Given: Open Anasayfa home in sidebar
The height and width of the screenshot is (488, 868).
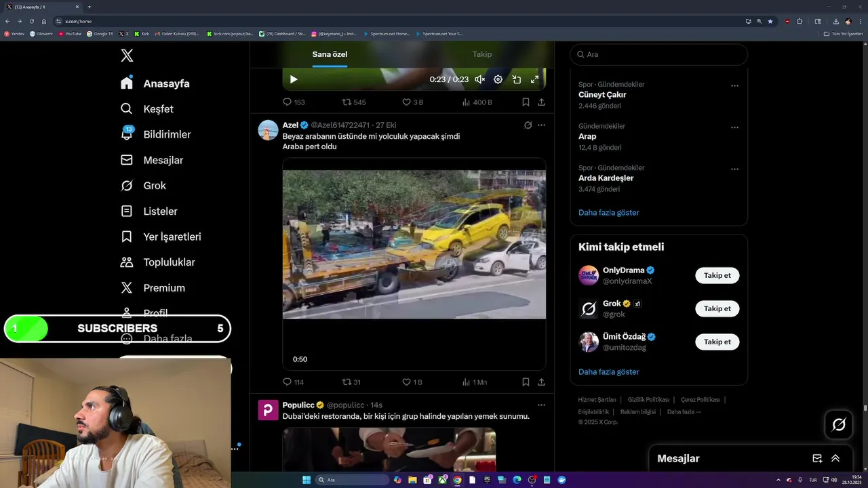Looking at the screenshot, I should coord(155,83).
